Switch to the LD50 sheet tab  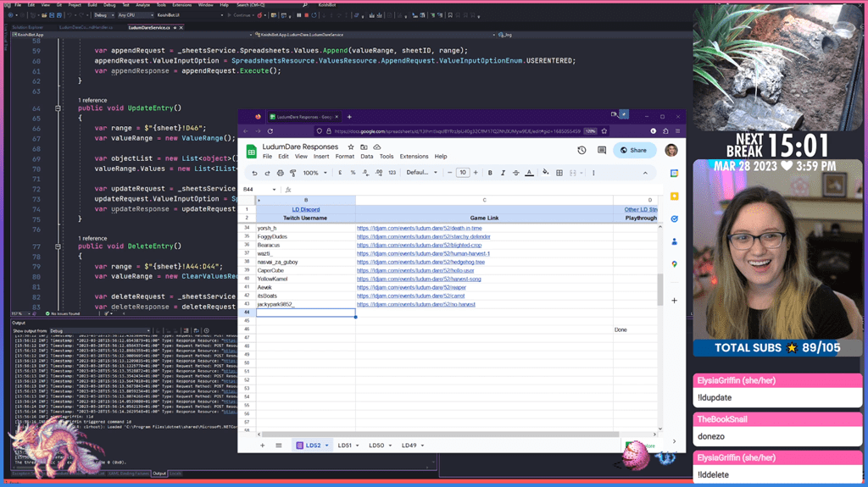pyautogui.click(x=376, y=445)
